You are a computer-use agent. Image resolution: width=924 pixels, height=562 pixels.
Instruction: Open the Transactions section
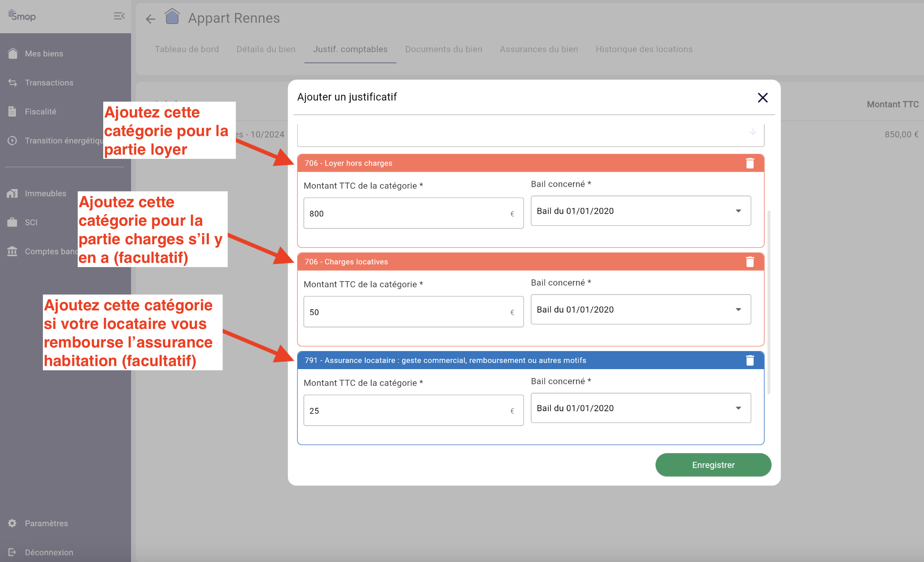49,83
